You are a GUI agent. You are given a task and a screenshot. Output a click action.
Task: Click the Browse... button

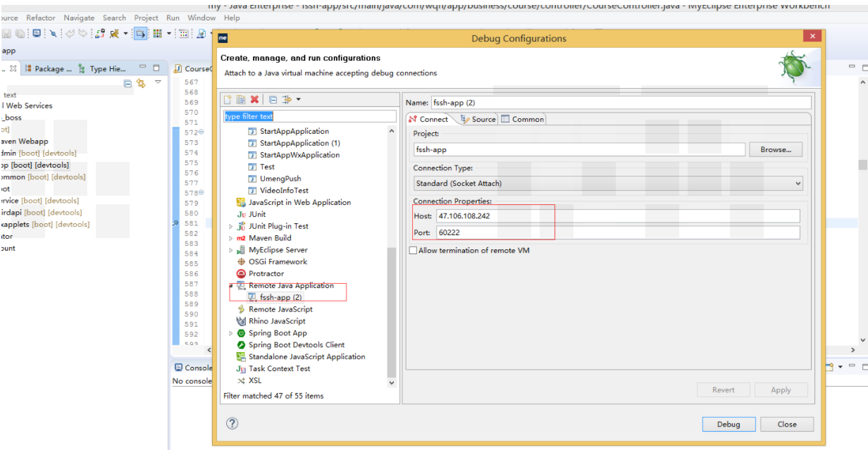[x=776, y=149]
